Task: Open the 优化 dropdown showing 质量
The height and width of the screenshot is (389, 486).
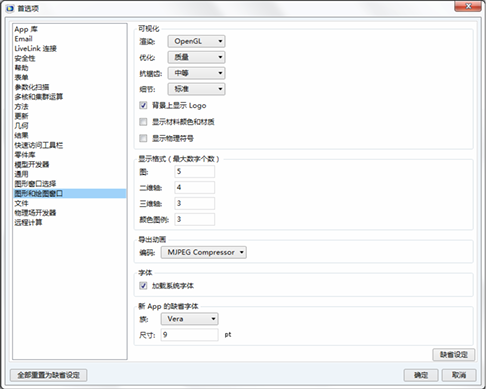Action: pyautogui.click(x=196, y=57)
